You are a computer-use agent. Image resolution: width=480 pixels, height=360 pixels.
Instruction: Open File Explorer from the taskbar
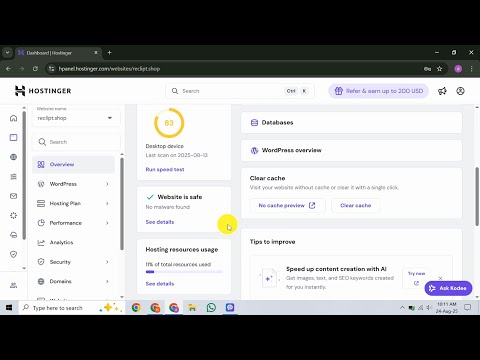click(192, 307)
